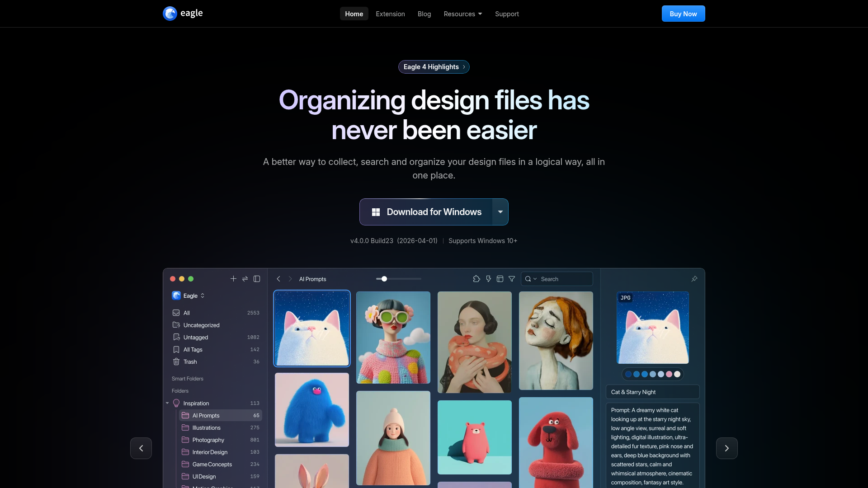
Task: Open the Eagle 4 Highlights link
Action: tap(434, 66)
